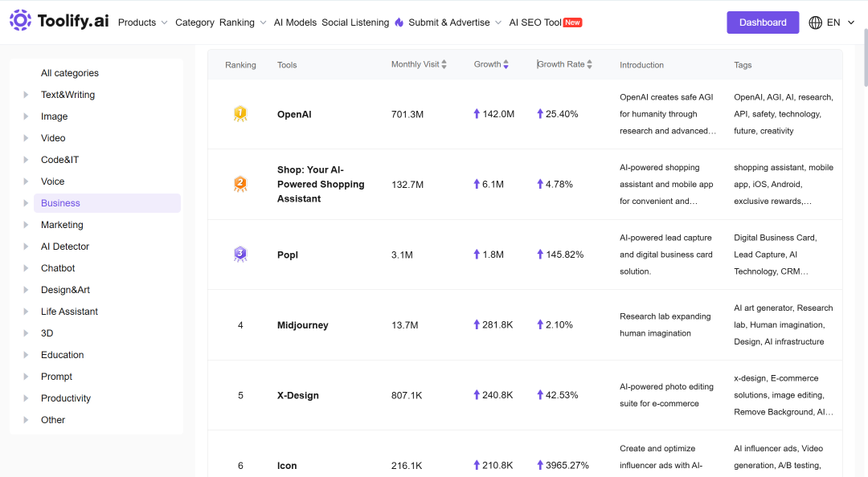Image resolution: width=868 pixels, height=477 pixels.
Task: Open the Submit & Advertise dropdown
Action: click(x=455, y=22)
